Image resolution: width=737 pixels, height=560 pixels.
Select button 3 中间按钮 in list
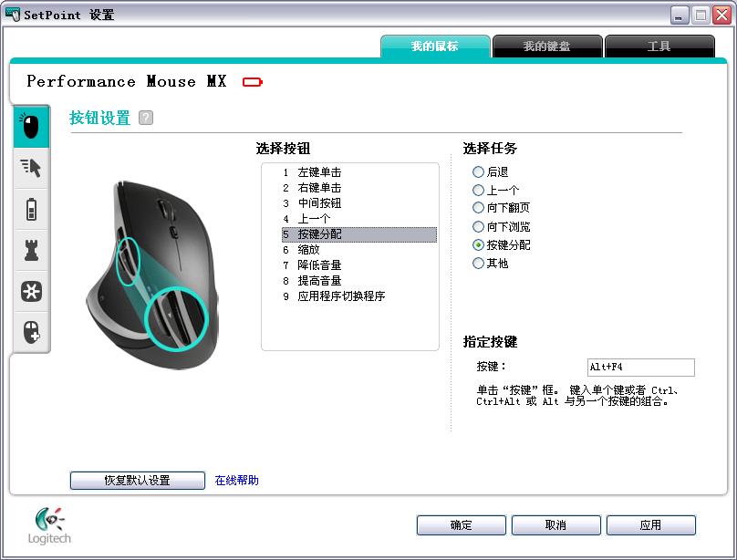(359, 203)
